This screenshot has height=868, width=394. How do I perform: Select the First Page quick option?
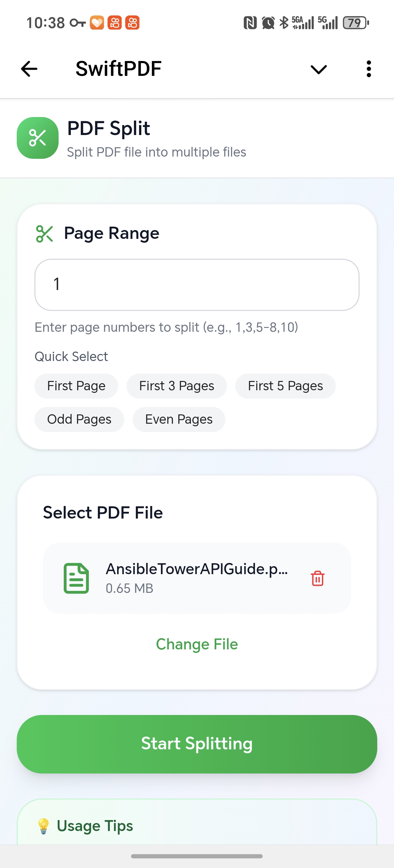pos(76,386)
